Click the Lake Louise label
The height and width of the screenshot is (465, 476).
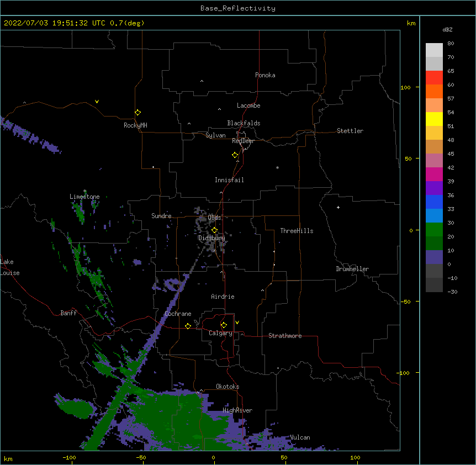click(10, 267)
